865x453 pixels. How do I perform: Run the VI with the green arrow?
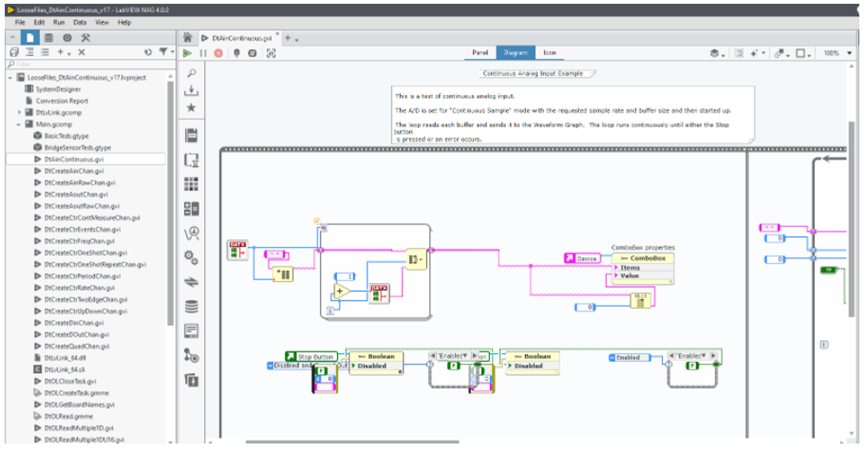(187, 53)
